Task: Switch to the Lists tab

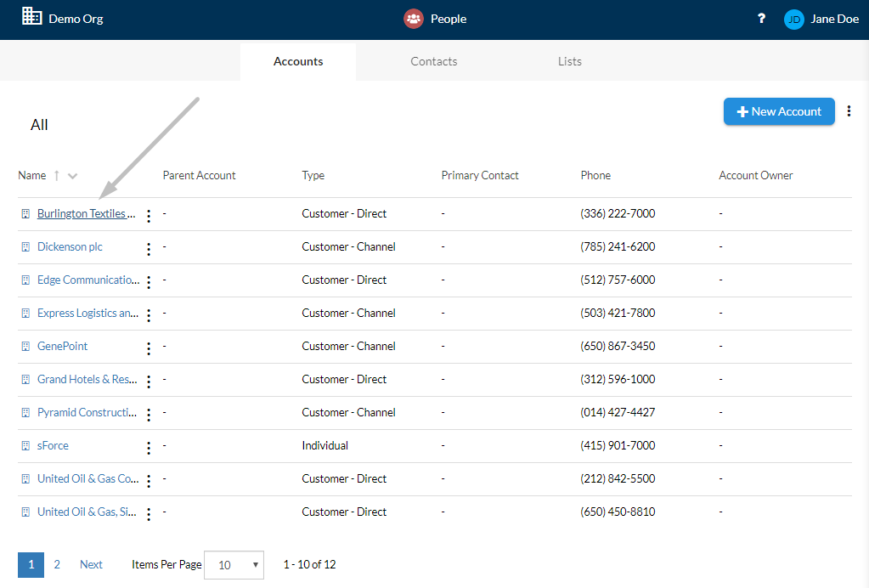Action: coord(570,61)
